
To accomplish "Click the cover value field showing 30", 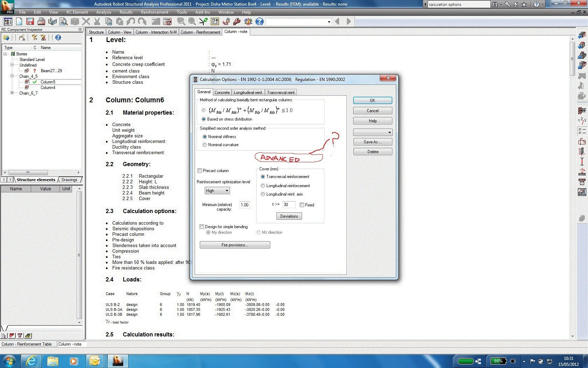I will 289,205.
